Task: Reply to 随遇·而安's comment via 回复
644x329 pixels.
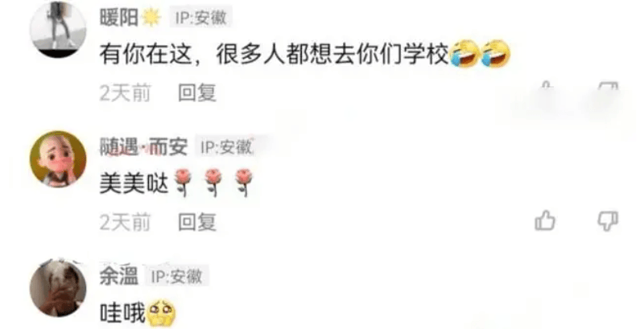Action: coord(196,222)
